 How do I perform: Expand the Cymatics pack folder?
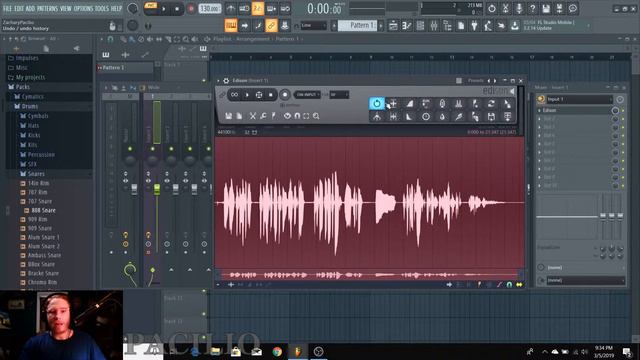pyautogui.click(x=29, y=97)
